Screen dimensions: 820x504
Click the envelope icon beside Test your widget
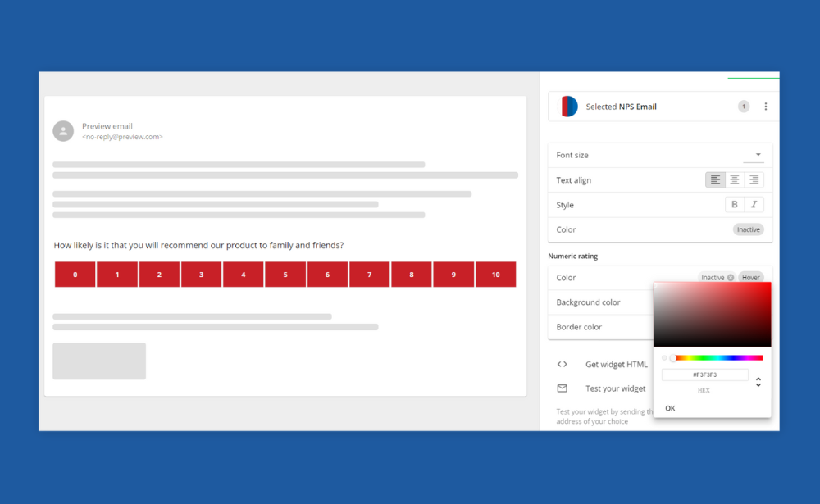point(563,388)
